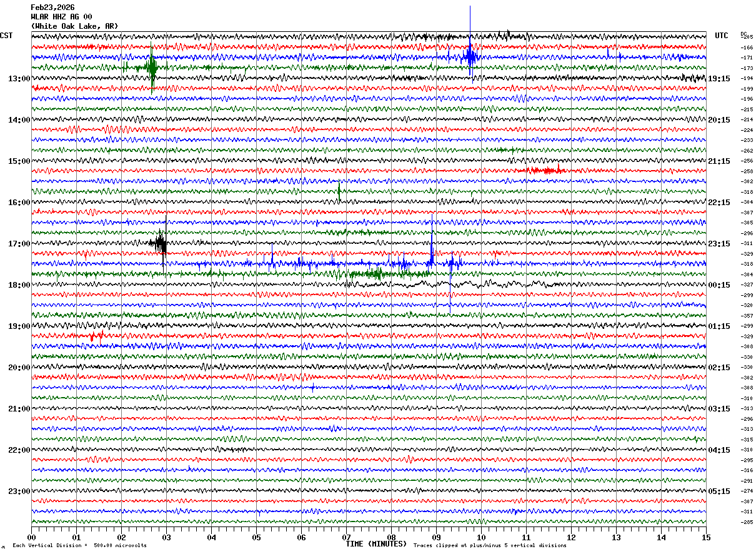Select the 00:15 UTC time marker
This screenshot has height=554, width=756.
pyautogui.click(x=719, y=285)
